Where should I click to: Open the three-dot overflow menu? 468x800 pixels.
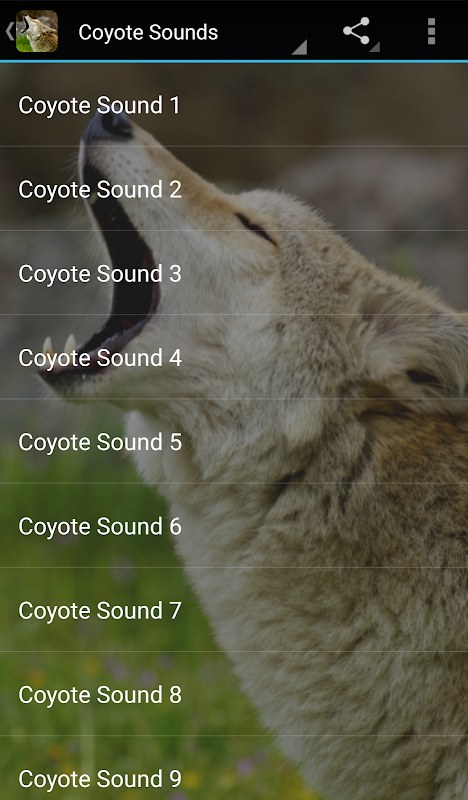tap(431, 32)
